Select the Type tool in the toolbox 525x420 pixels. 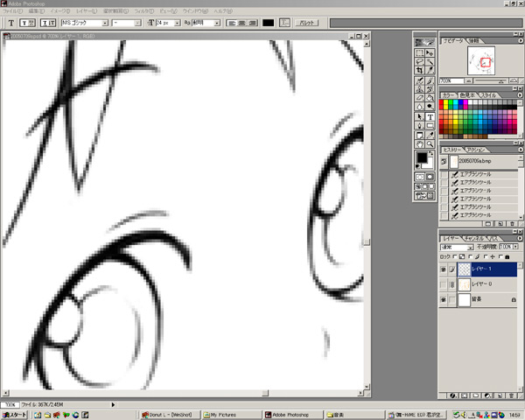430,116
